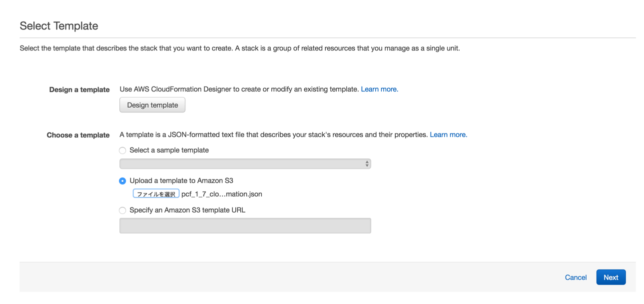Select the Upload a template to Amazon S3 radio button
Image resolution: width=644 pixels, height=304 pixels.
(x=122, y=181)
